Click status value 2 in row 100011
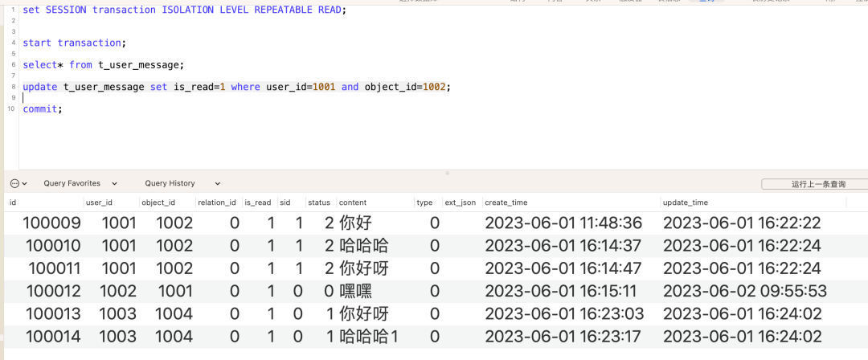 pos(330,268)
